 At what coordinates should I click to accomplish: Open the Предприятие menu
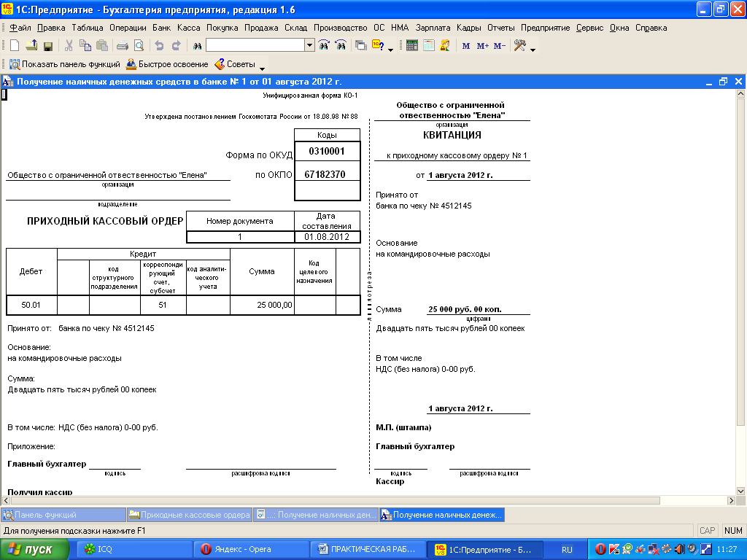point(545,28)
